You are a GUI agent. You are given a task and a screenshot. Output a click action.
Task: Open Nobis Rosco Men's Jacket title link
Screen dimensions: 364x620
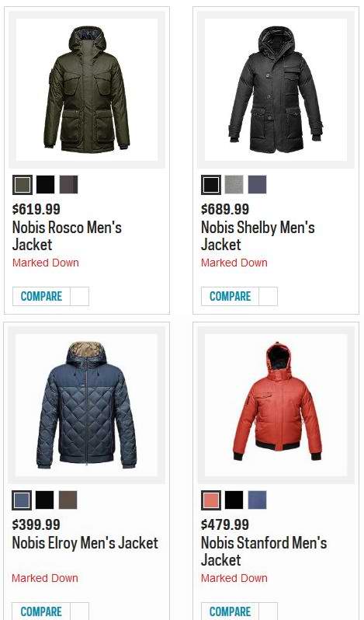(x=67, y=236)
